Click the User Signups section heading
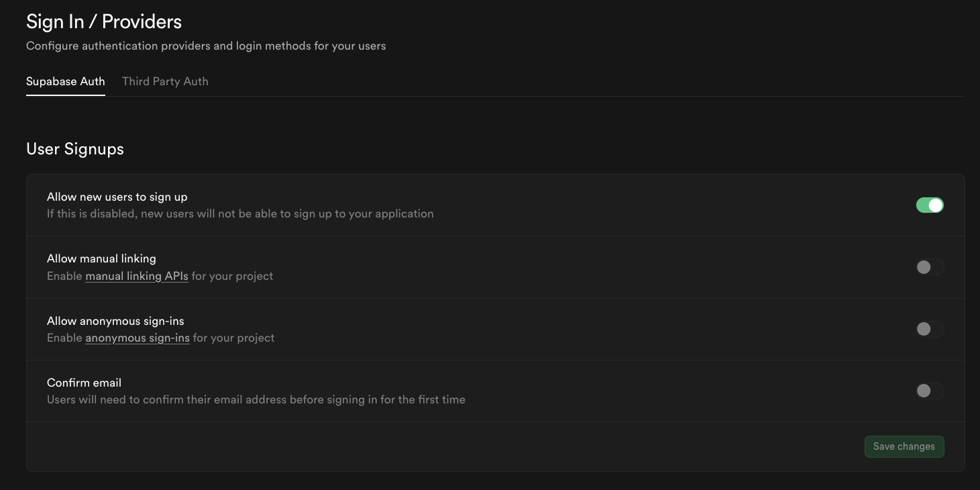The image size is (980, 490). (x=75, y=148)
